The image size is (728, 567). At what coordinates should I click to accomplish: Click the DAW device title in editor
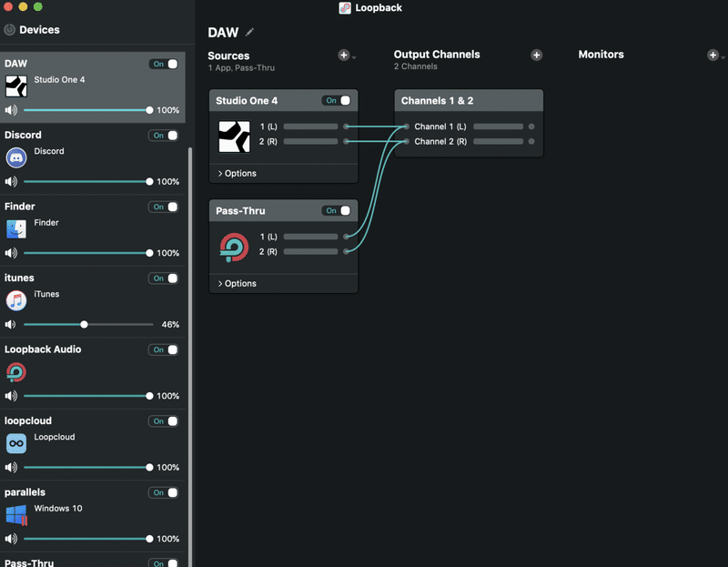(223, 33)
